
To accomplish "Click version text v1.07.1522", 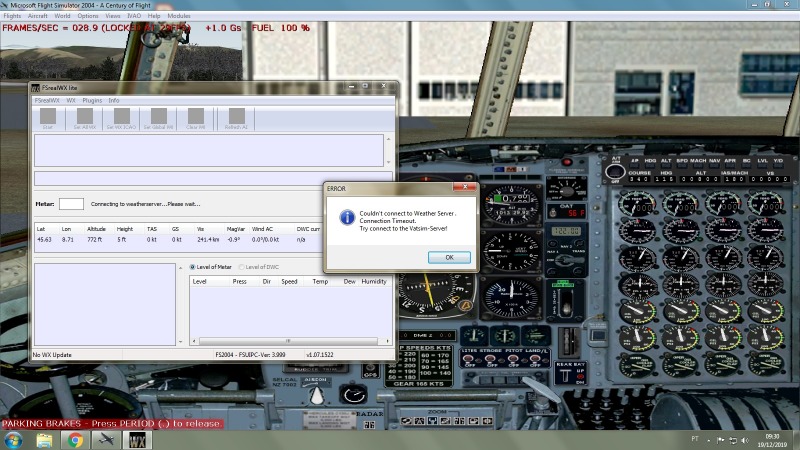I will (x=320, y=355).
